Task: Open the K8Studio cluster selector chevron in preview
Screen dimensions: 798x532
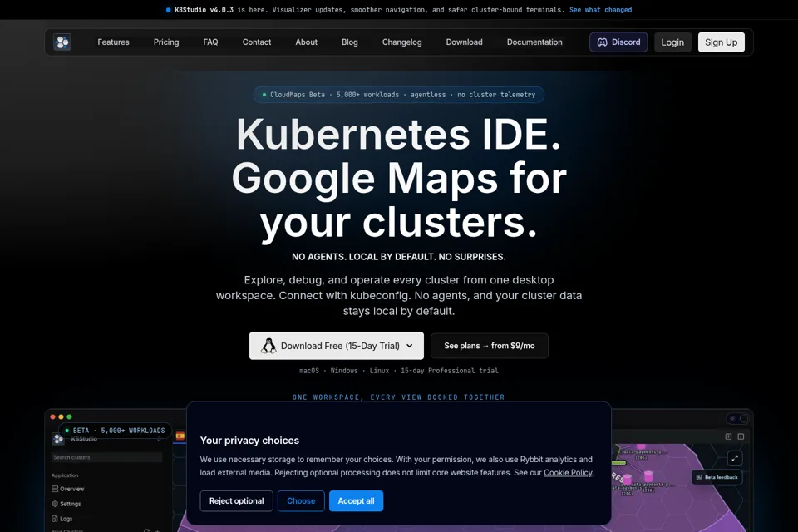Action: 159,439
